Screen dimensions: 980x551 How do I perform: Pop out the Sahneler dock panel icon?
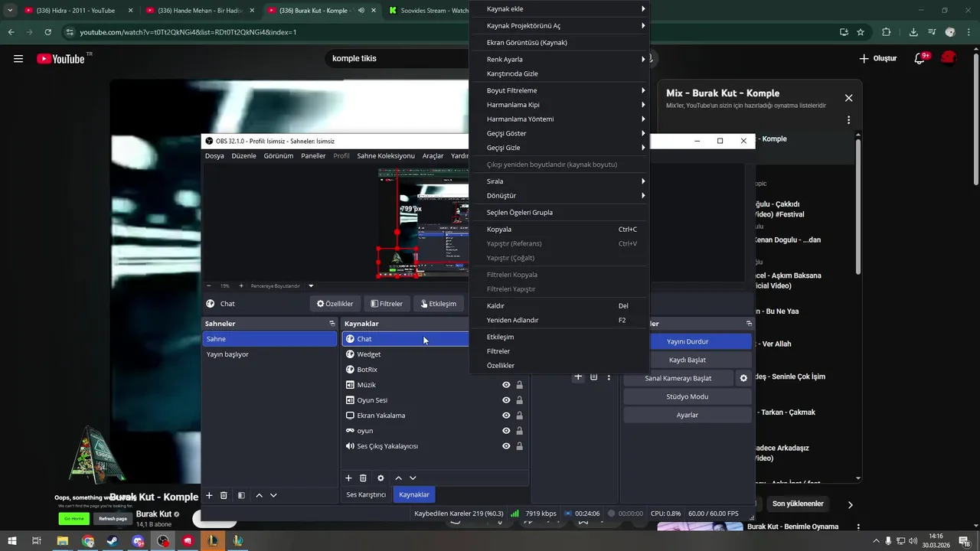tap(332, 324)
